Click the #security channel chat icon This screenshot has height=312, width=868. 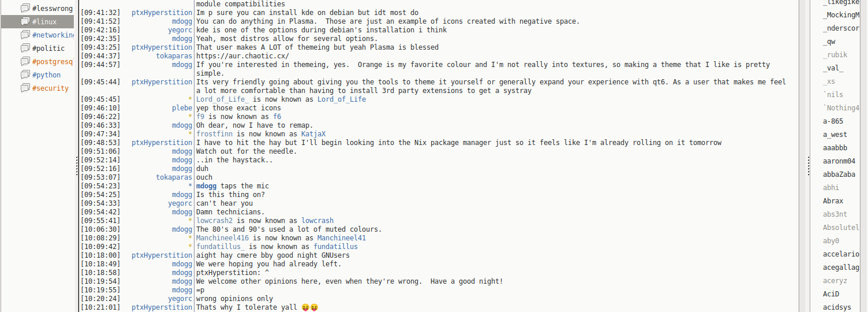tap(25, 88)
